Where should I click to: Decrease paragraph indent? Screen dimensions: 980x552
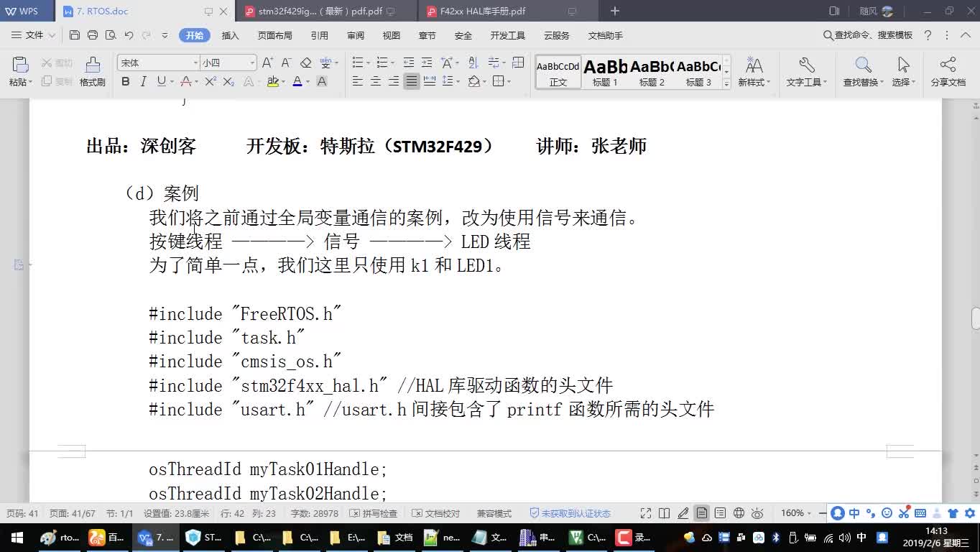[x=409, y=63]
